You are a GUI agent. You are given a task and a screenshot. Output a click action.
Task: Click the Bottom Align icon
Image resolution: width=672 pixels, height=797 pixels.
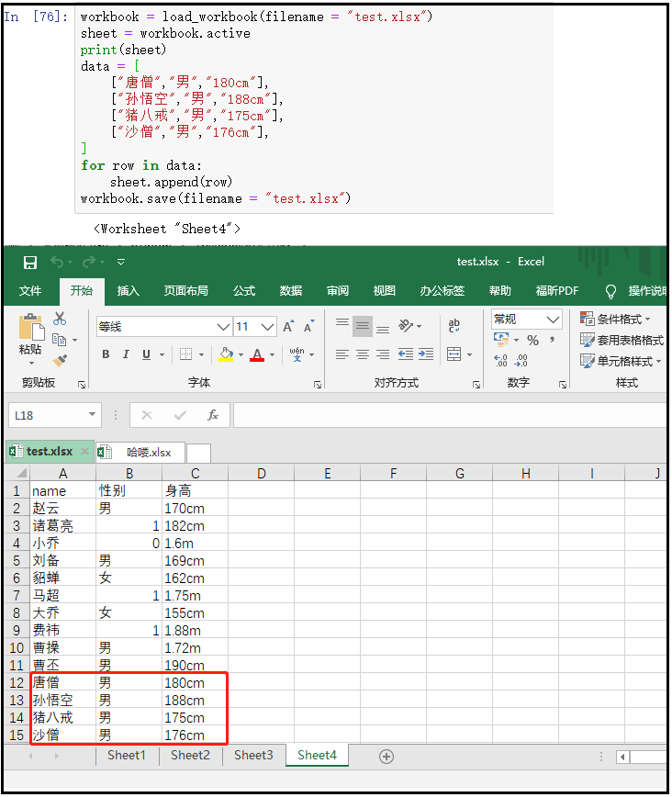[383, 330]
